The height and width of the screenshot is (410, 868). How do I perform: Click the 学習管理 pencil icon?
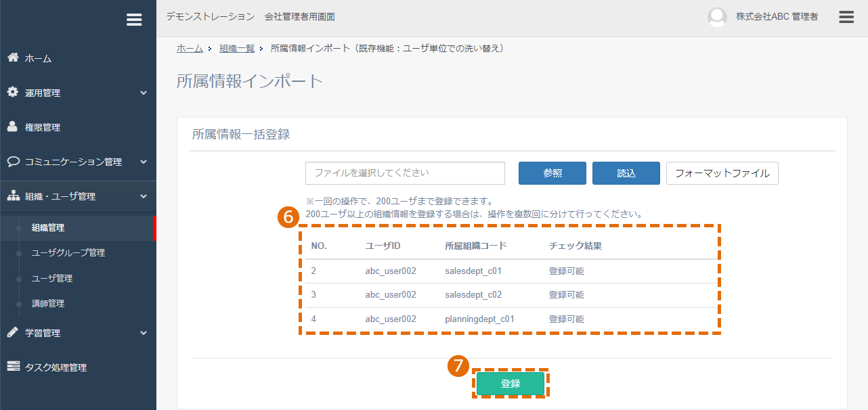tap(13, 332)
